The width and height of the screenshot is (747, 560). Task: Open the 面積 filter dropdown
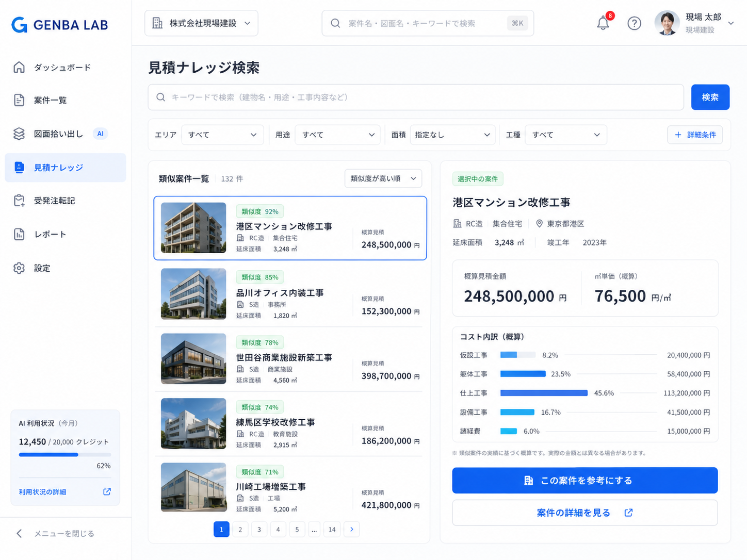coord(452,135)
